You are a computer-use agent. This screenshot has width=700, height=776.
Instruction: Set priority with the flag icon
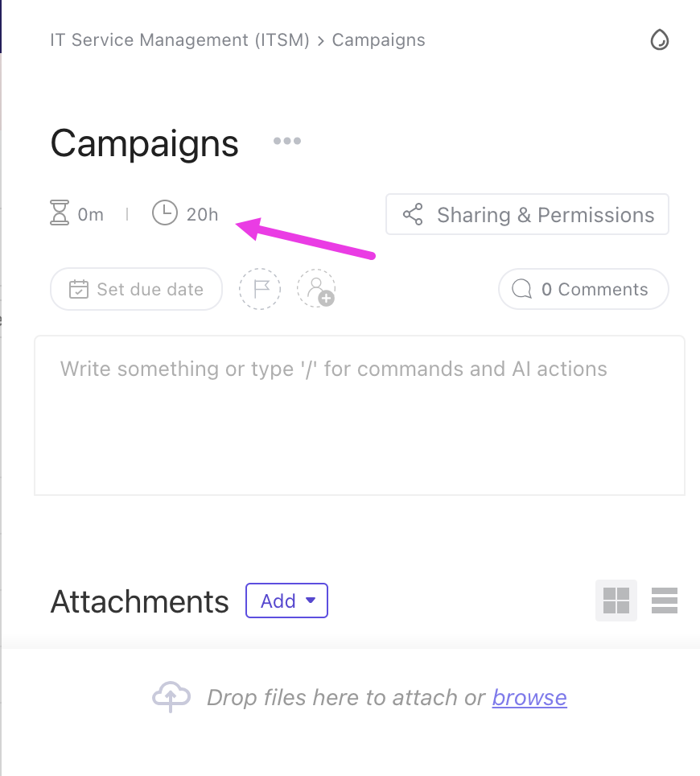tap(260, 289)
